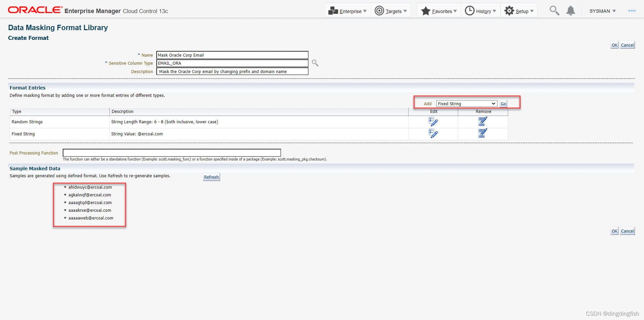Screen dimensions: 644x320
Task: Focus the Post Processing Function field
Action: (x=172, y=153)
